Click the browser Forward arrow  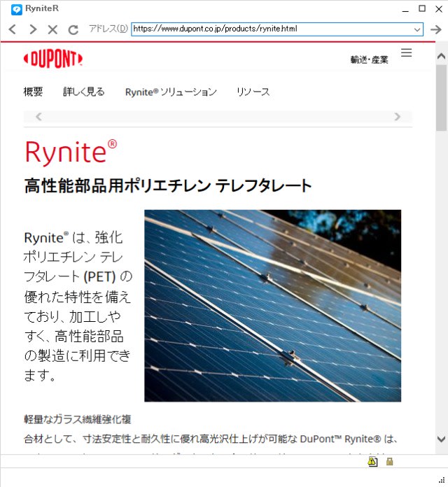[32, 29]
